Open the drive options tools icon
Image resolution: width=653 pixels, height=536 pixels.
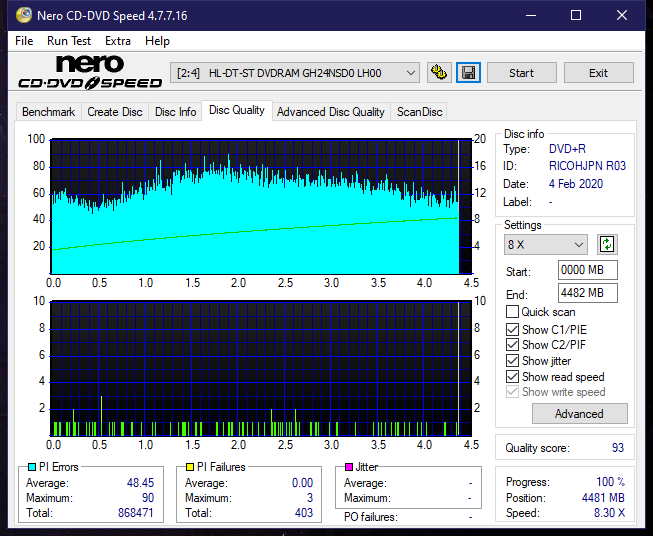point(439,73)
